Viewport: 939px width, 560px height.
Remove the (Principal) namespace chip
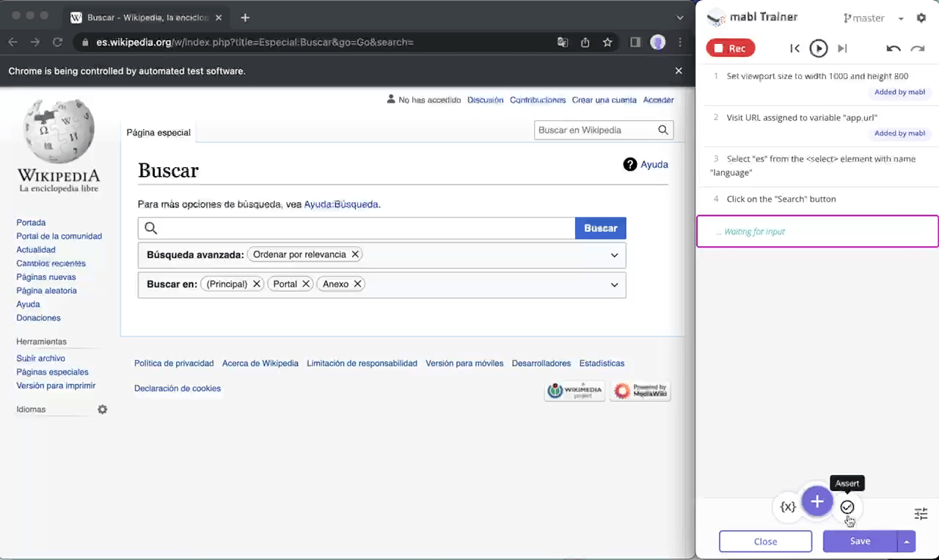(x=257, y=284)
